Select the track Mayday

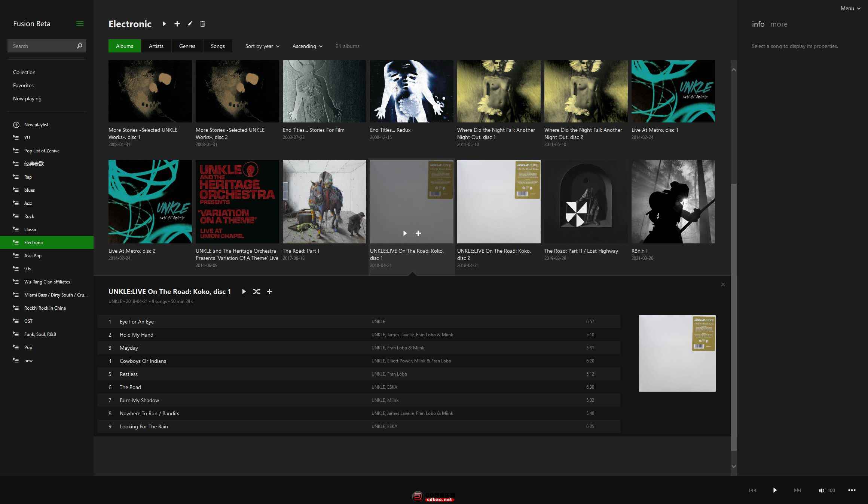pos(359,348)
